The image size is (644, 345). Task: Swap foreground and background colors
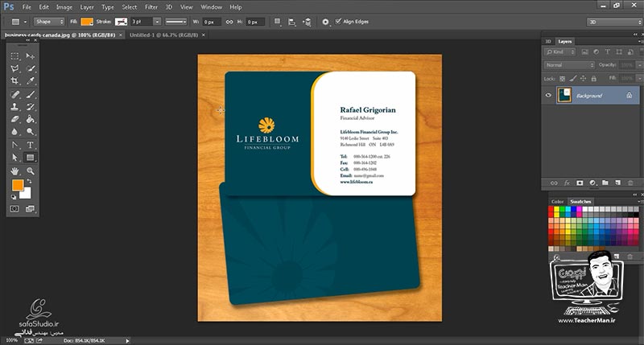[29, 181]
